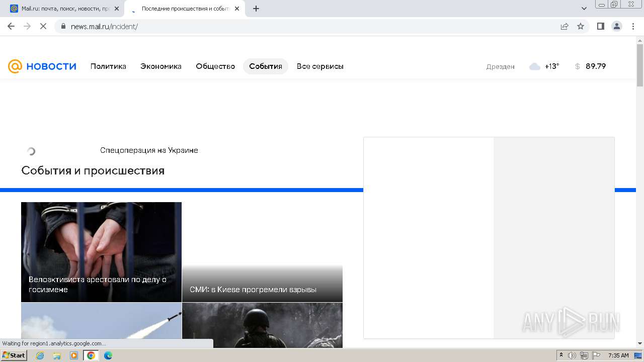Open File Explorer from taskbar
644x362 pixels.
point(57,355)
